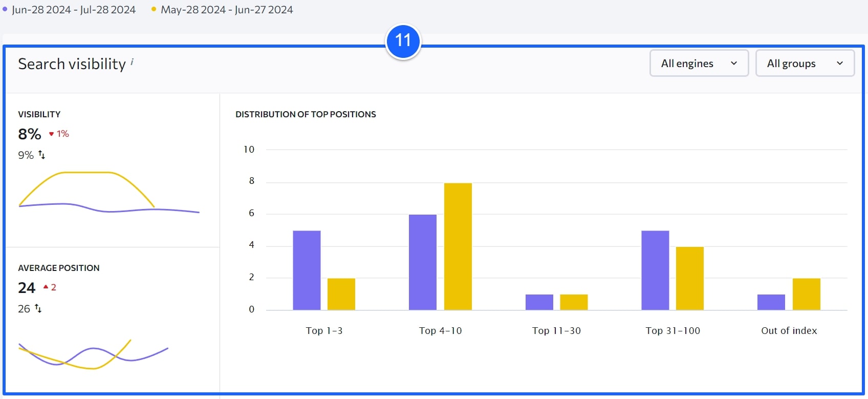Click the swap arrows icon next to 9%
The image size is (868, 399).
(42, 155)
